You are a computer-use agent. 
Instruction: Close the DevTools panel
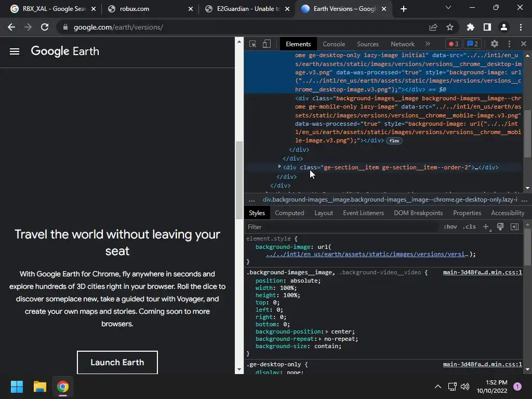[524, 44]
